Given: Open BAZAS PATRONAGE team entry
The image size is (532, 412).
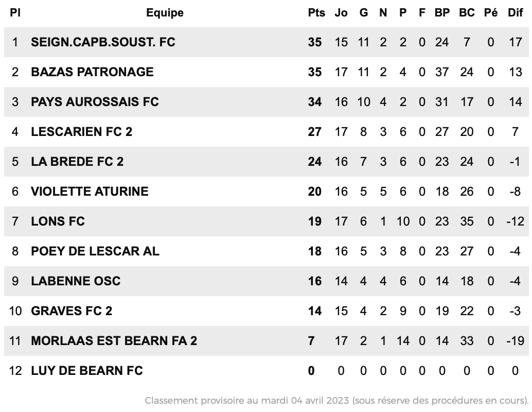Looking at the screenshot, I should click(x=92, y=72).
